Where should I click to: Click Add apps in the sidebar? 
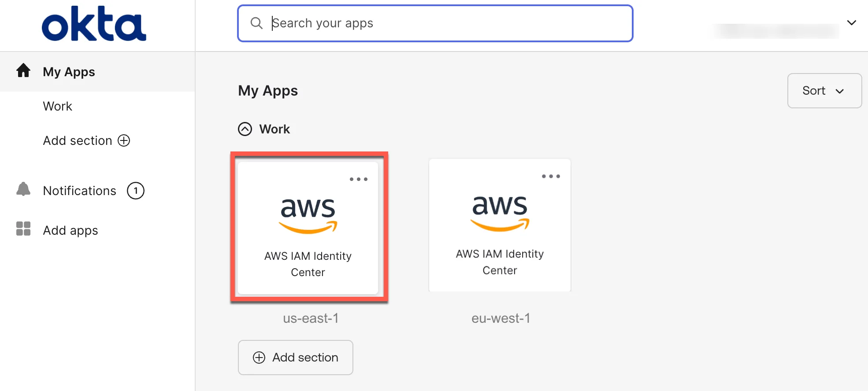[70, 230]
